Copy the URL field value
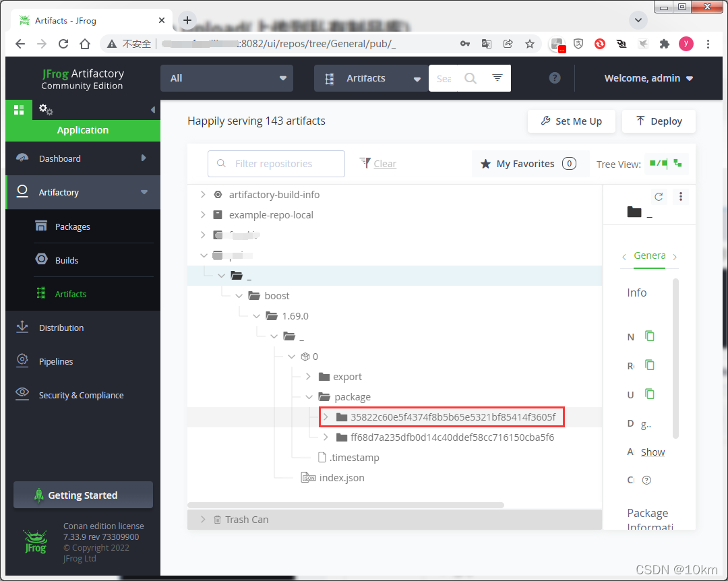 point(650,394)
